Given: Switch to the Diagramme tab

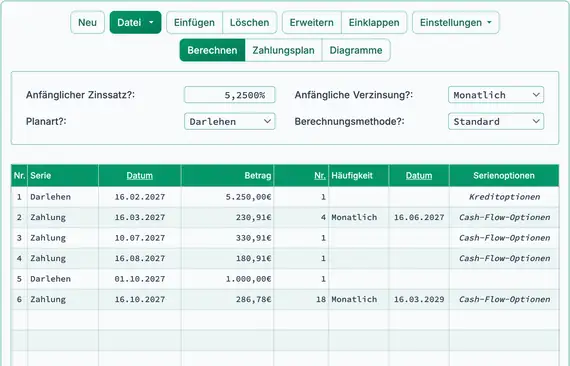Looking at the screenshot, I should tap(356, 50).
